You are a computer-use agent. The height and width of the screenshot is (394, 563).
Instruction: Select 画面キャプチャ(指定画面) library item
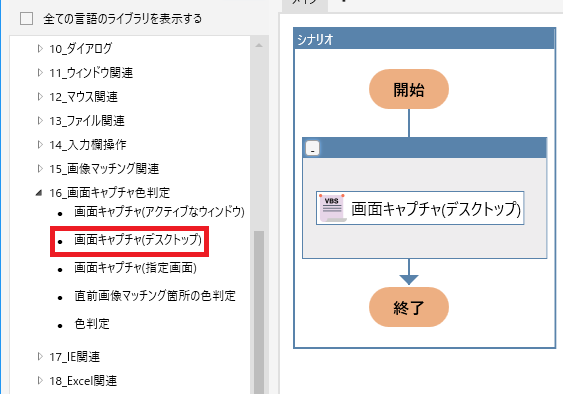[x=135, y=268]
